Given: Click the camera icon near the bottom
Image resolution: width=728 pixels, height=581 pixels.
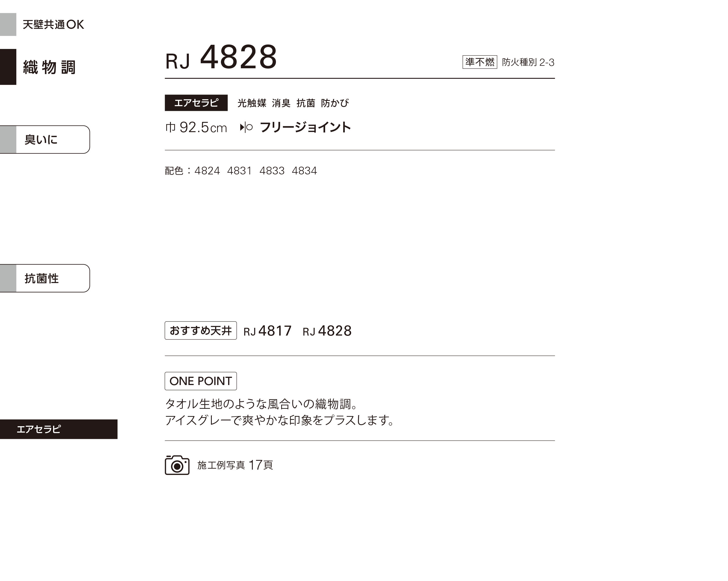Looking at the screenshot, I should tap(177, 465).
